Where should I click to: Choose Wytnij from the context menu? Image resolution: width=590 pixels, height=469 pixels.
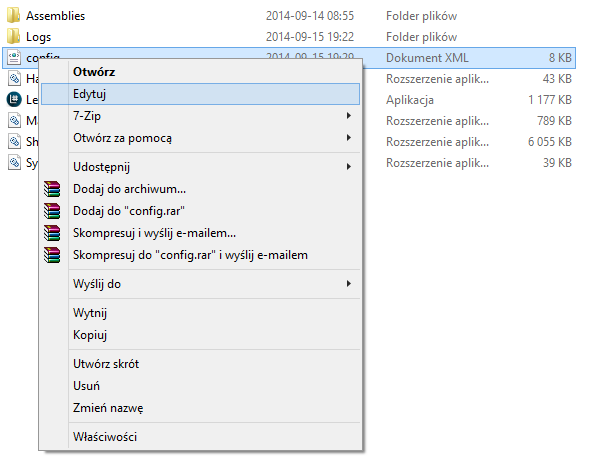[x=201, y=313]
